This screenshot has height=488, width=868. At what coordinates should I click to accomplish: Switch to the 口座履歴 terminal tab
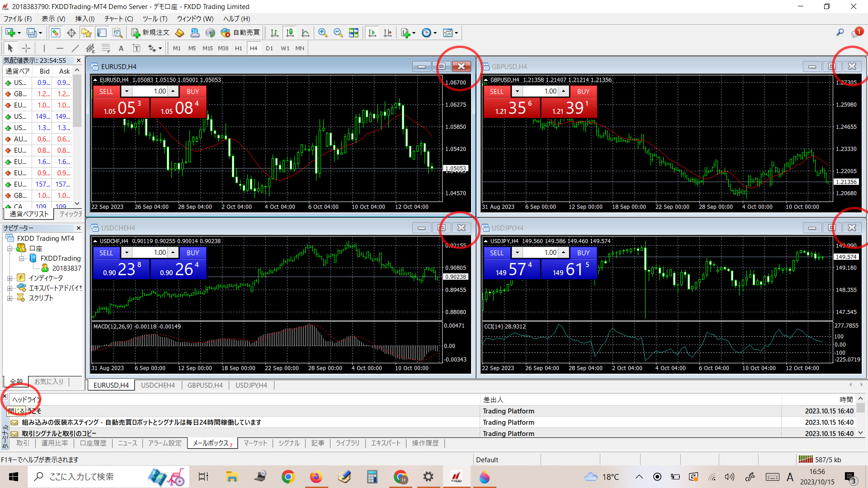pyautogui.click(x=93, y=443)
